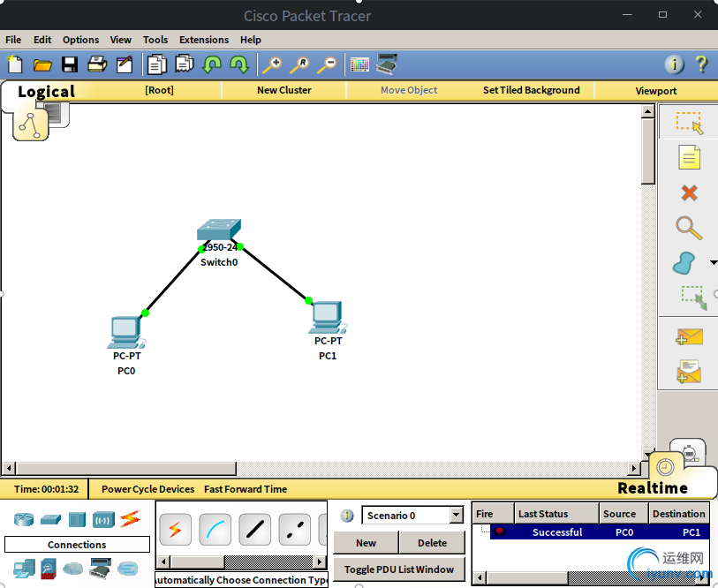Expand the polygon tool dropdown arrow
Image resolution: width=718 pixels, height=588 pixels.
point(713,262)
